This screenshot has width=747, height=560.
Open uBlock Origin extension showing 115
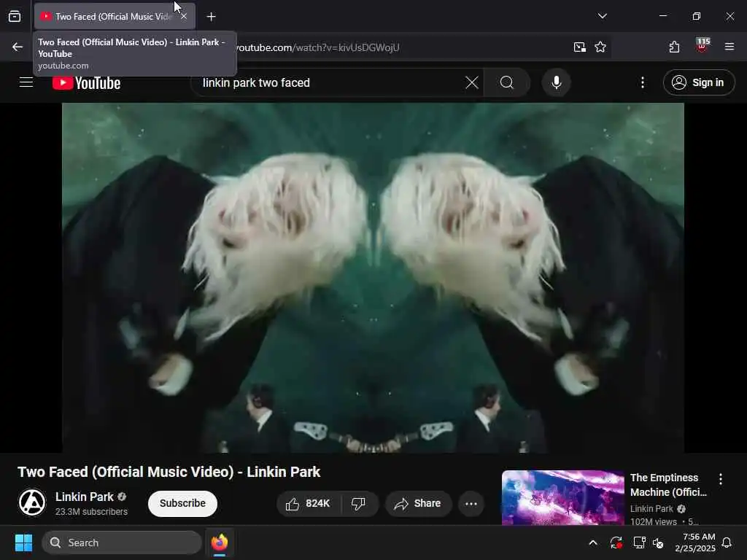click(x=703, y=45)
